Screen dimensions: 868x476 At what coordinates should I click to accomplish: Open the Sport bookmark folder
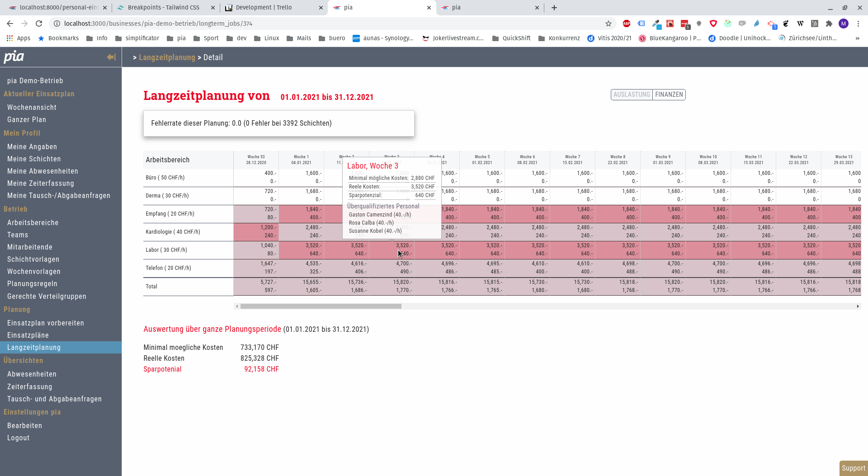pyautogui.click(x=206, y=38)
